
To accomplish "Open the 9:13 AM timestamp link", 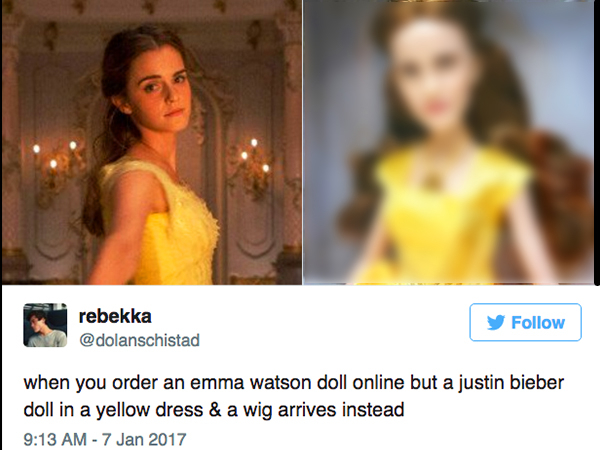I will pos(55,439).
